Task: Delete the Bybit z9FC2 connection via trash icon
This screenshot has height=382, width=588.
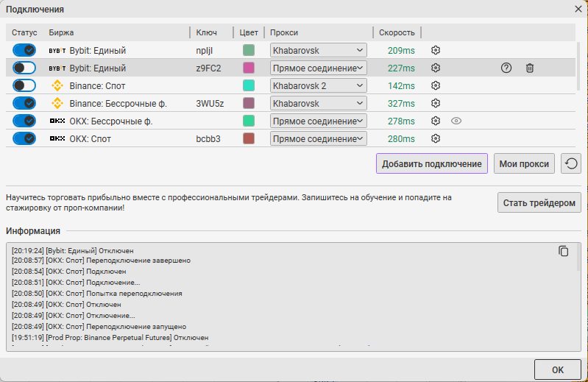Action: pos(530,68)
